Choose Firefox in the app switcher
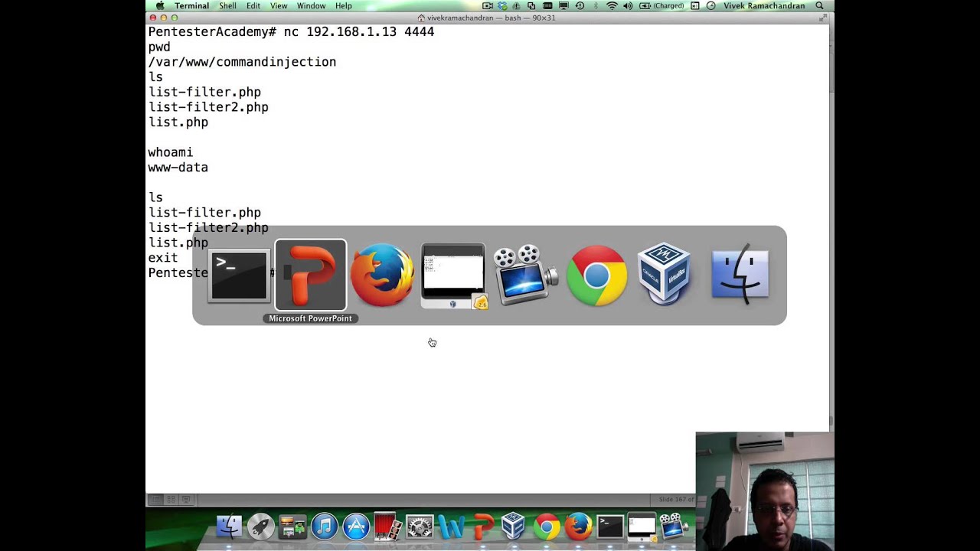This screenshot has height=551, width=980. [382, 275]
